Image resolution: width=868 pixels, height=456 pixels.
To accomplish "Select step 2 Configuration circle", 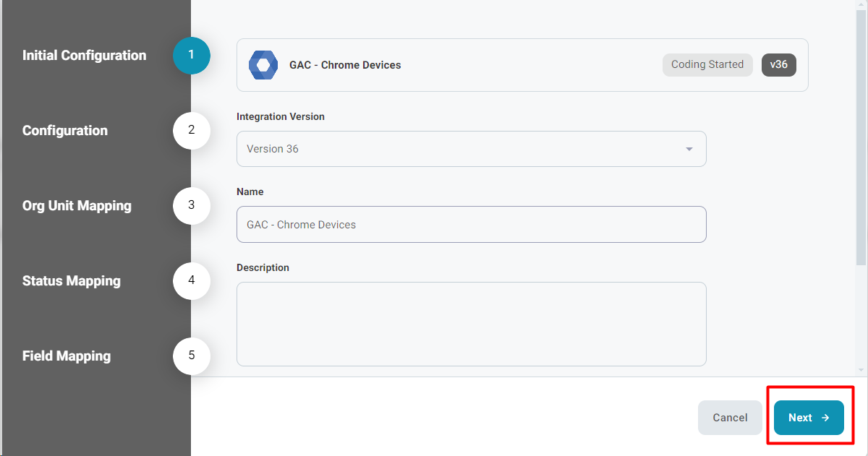I will (192, 131).
